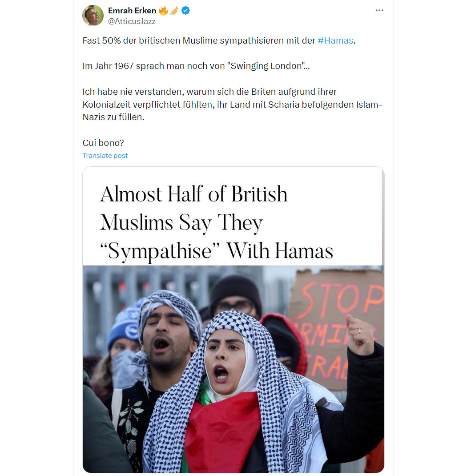
Task: Click the Translate post link
Action: tap(105, 155)
